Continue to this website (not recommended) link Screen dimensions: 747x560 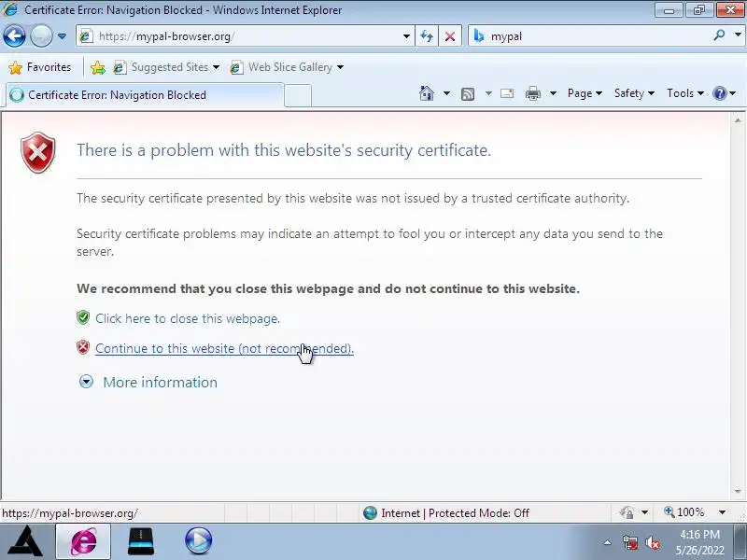pyautogui.click(x=224, y=348)
